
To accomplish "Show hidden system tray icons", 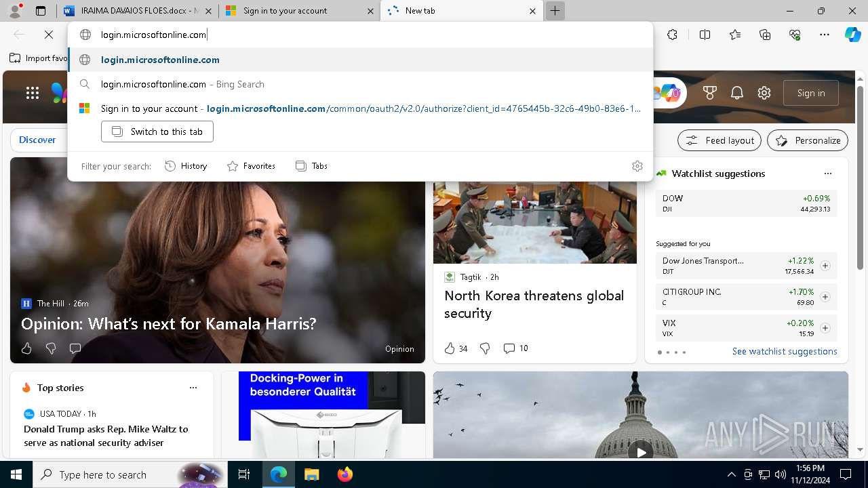I will coord(731,474).
